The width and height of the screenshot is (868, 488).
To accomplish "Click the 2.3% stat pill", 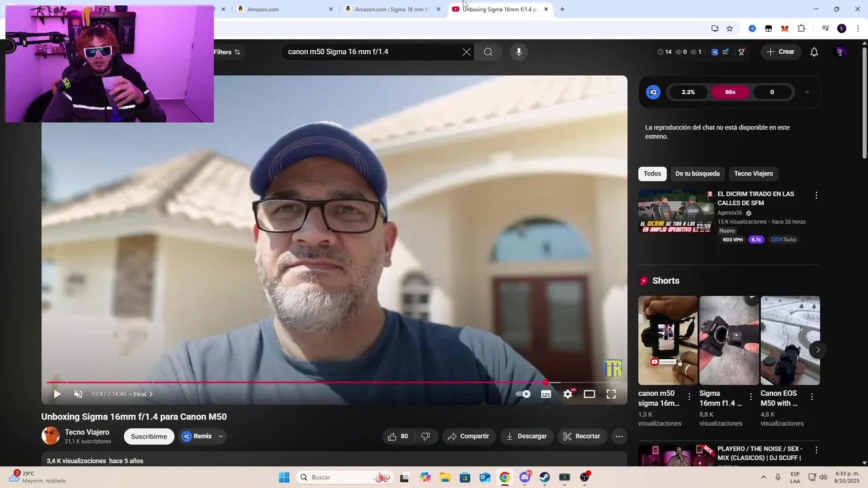I will pos(688,92).
